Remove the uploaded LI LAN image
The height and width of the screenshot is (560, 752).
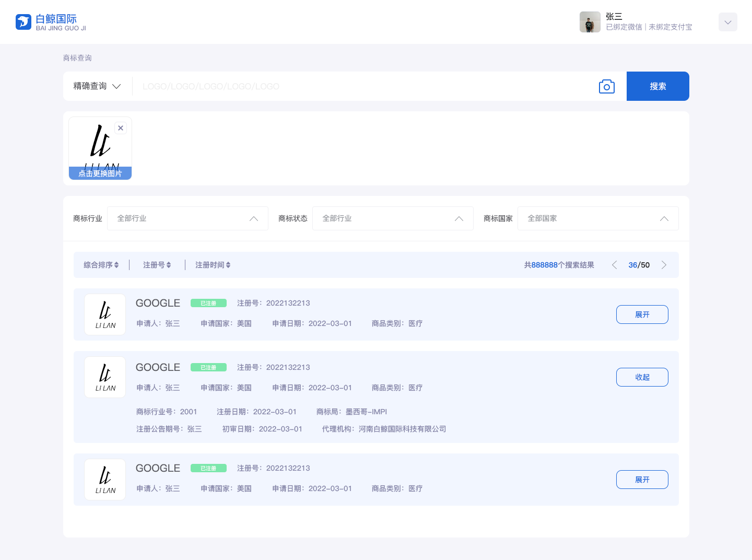tap(121, 127)
